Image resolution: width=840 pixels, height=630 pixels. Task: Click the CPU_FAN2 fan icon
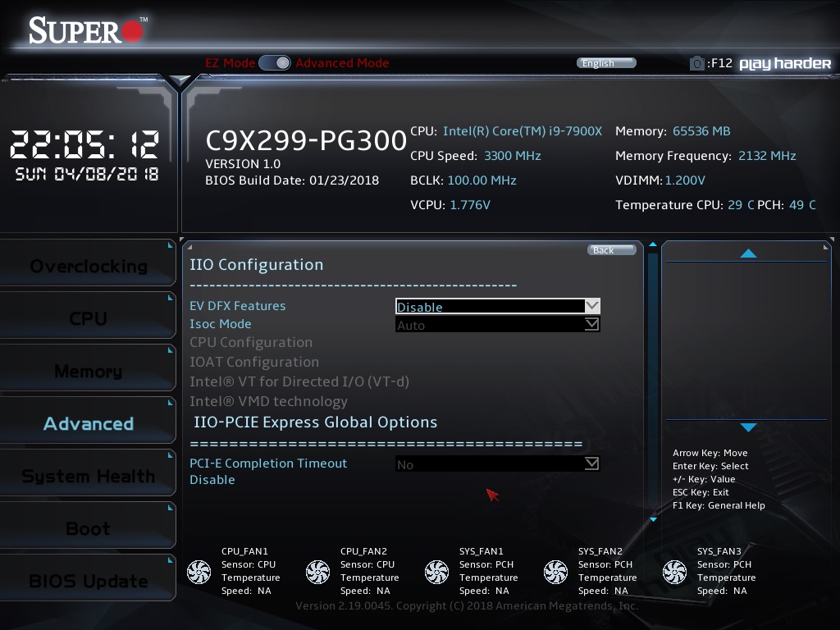[317, 572]
